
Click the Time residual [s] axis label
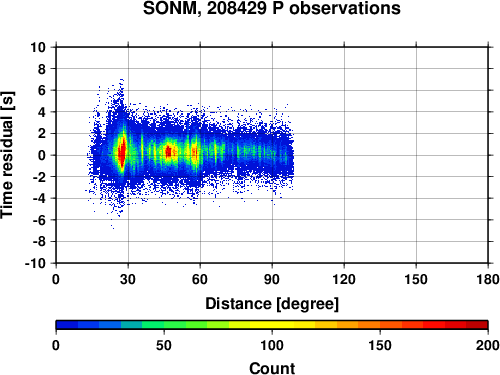pyautogui.click(x=7, y=155)
